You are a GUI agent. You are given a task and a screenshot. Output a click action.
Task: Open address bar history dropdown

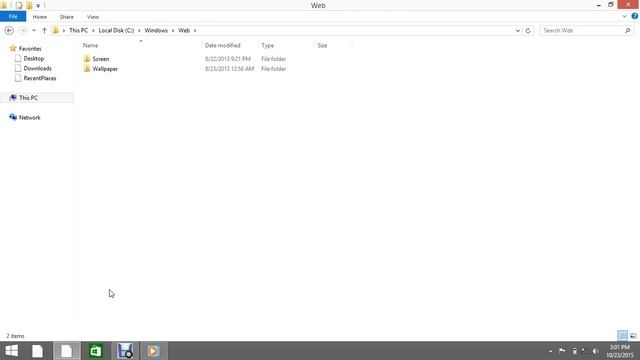(518, 31)
